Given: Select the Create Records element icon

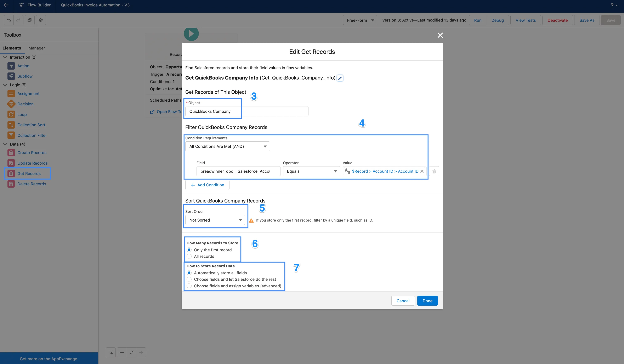Looking at the screenshot, I should pyautogui.click(x=11, y=153).
